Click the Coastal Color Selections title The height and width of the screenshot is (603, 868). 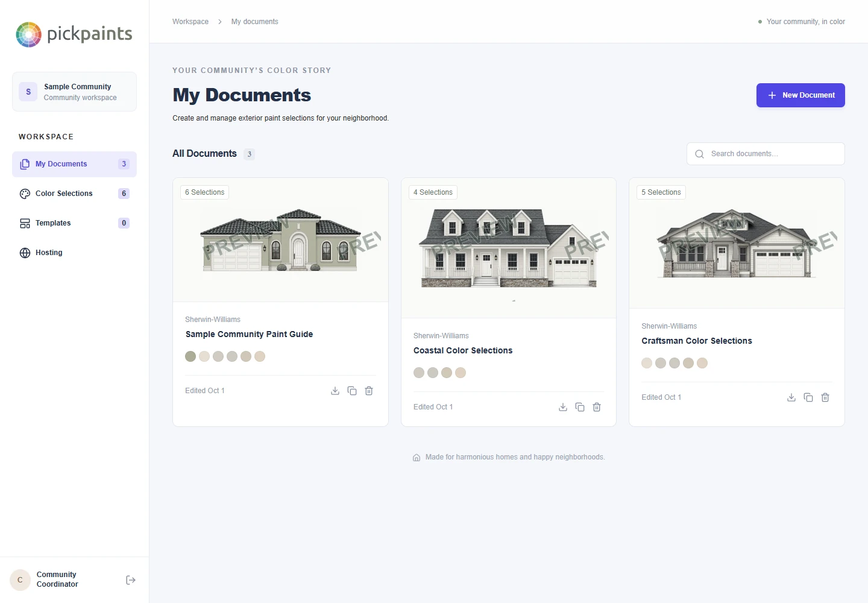pyautogui.click(x=463, y=350)
